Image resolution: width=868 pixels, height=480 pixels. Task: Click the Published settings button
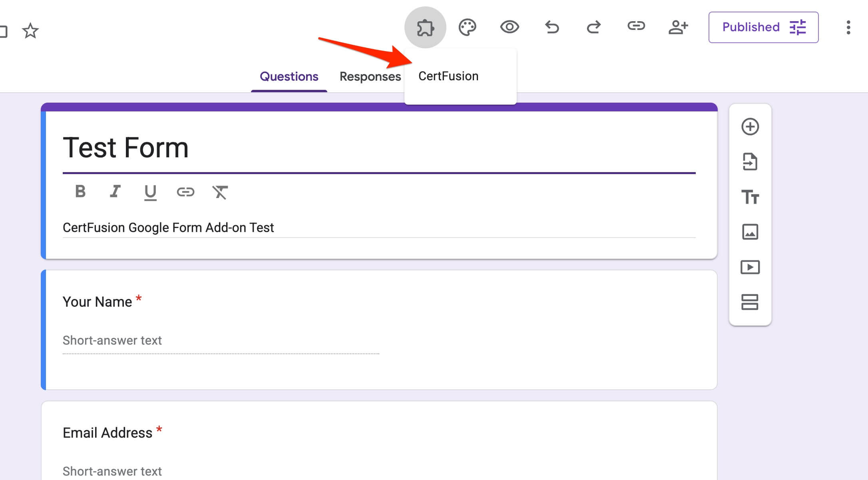[x=763, y=27]
